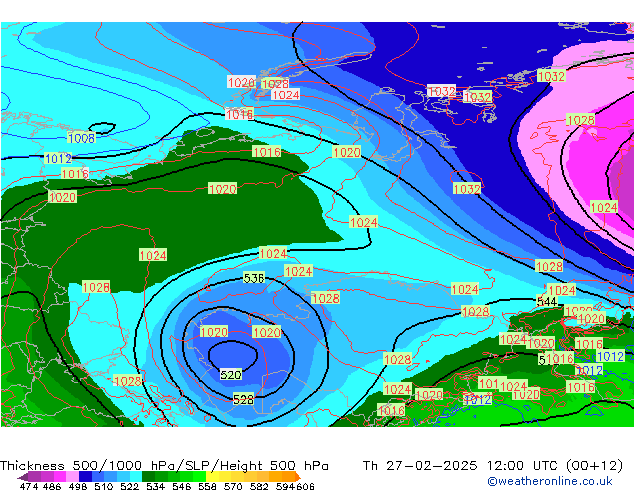Click legend value 510
This screenshot has width=634, height=490.
tap(104, 486)
